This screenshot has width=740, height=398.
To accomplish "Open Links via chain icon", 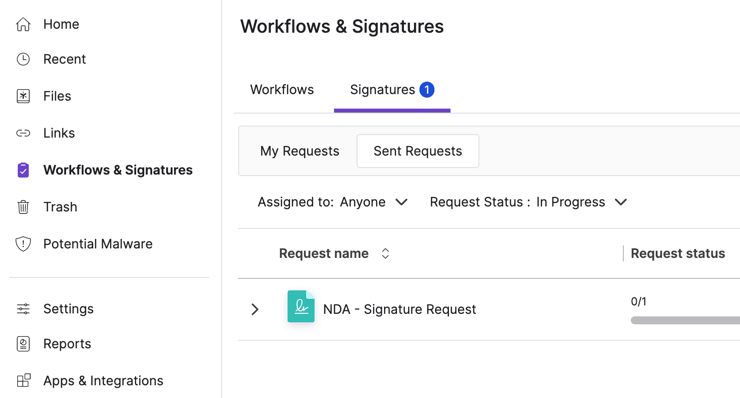I will (23, 133).
